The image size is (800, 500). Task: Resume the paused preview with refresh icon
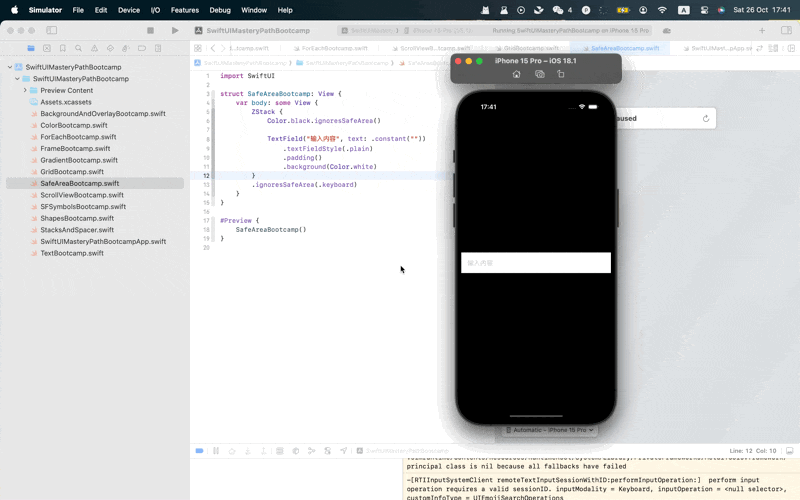click(x=706, y=119)
